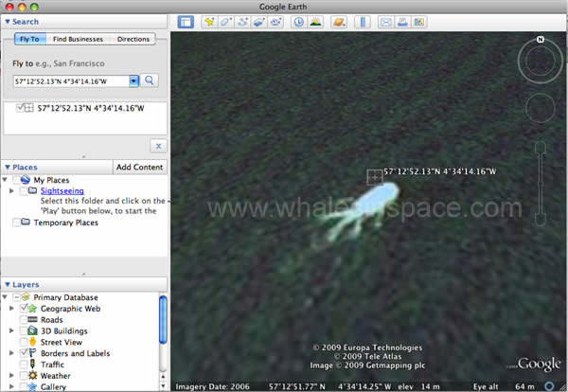568x392 pixels.
Task: Collapse the Places panel triangle
Action: coord(8,167)
